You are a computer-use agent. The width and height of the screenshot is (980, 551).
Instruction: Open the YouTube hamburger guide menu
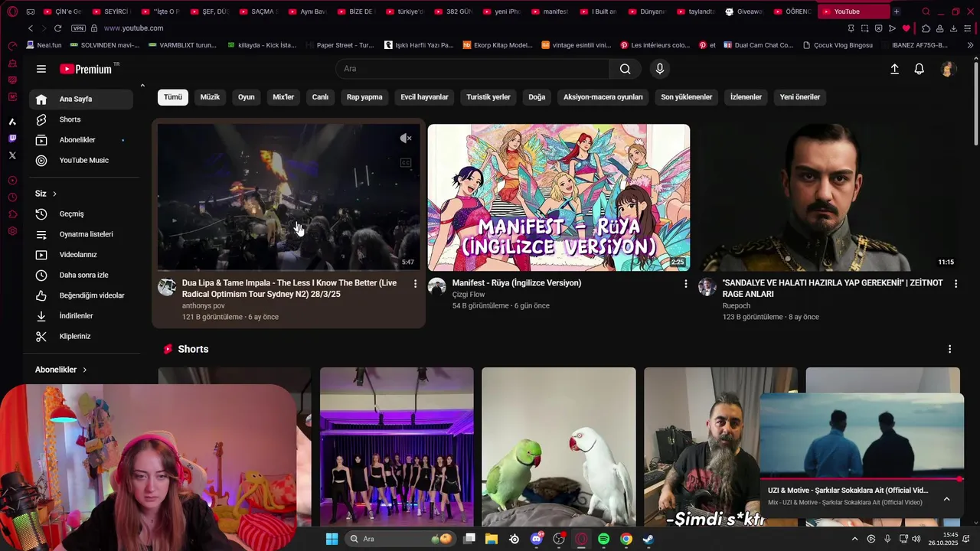click(41, 69)
